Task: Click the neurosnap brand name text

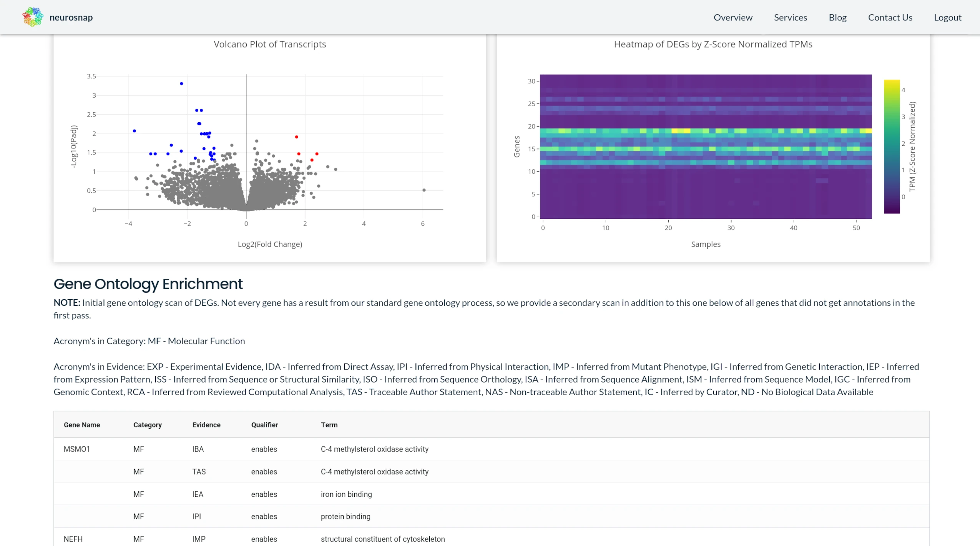Action: [x=71, y=17]
